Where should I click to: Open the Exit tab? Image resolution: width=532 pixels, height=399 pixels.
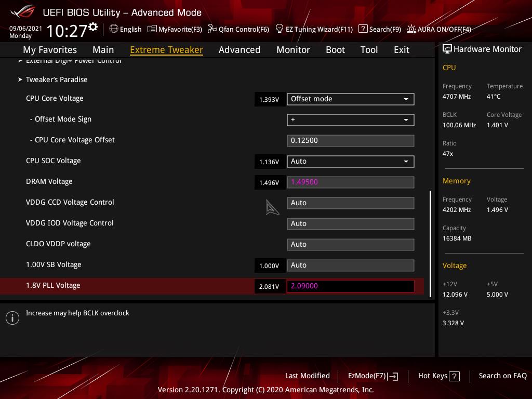(x=402, y=50)
